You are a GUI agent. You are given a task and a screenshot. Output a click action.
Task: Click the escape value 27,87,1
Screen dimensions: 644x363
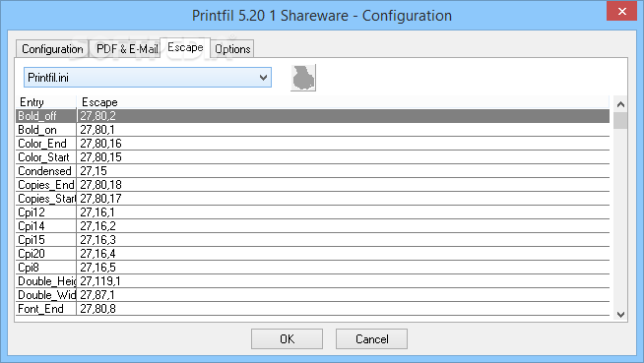(x=97, y=294)
